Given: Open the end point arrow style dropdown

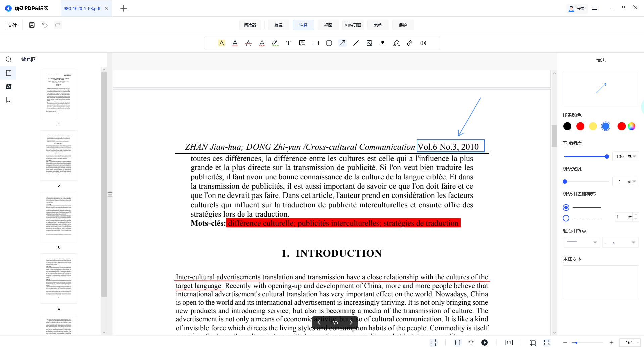Looking at the screenshot, I should (620, 242).
